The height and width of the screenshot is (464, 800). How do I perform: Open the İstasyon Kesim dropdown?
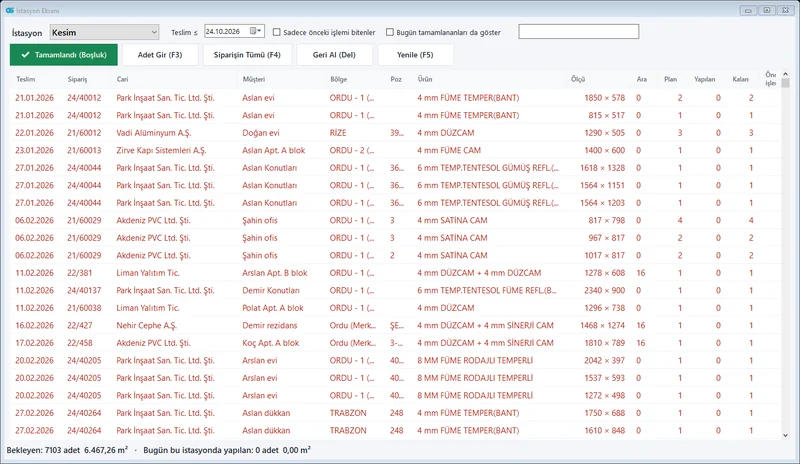(104, 32)
